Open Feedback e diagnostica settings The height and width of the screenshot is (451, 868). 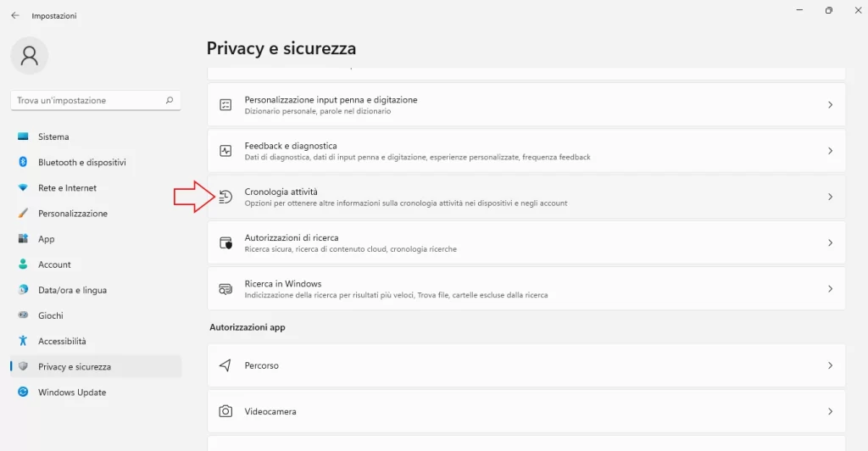pos(526,151)
